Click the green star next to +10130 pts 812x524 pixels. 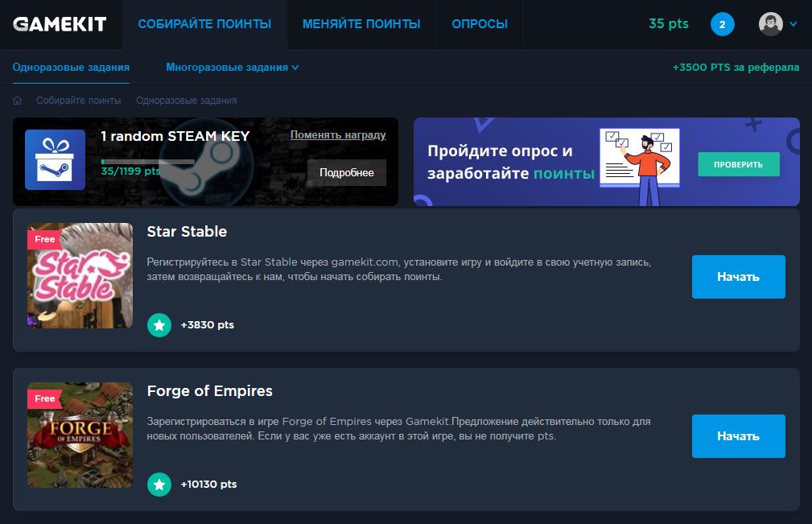[159, 485]
